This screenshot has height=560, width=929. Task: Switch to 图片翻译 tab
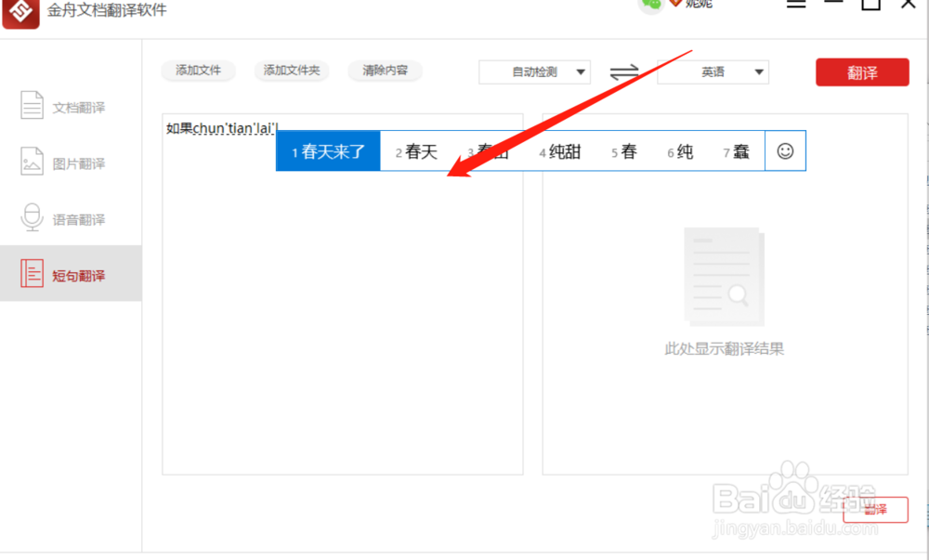[72, 162]
